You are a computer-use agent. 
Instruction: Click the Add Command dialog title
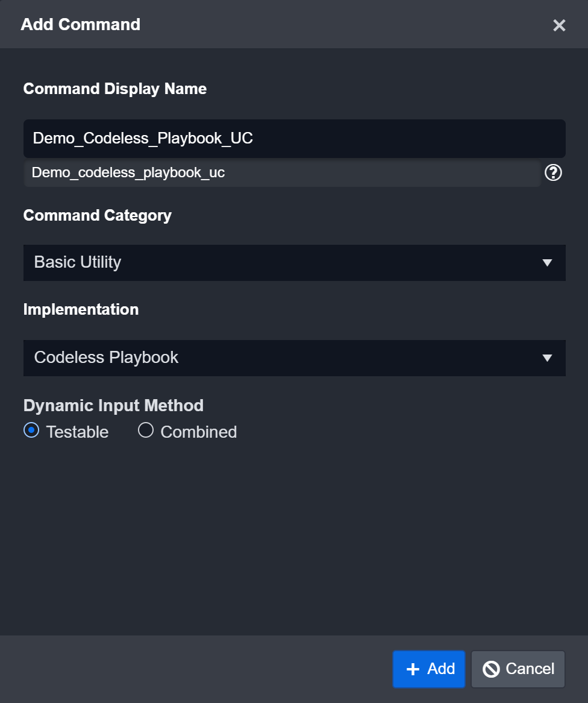(81, 25)
